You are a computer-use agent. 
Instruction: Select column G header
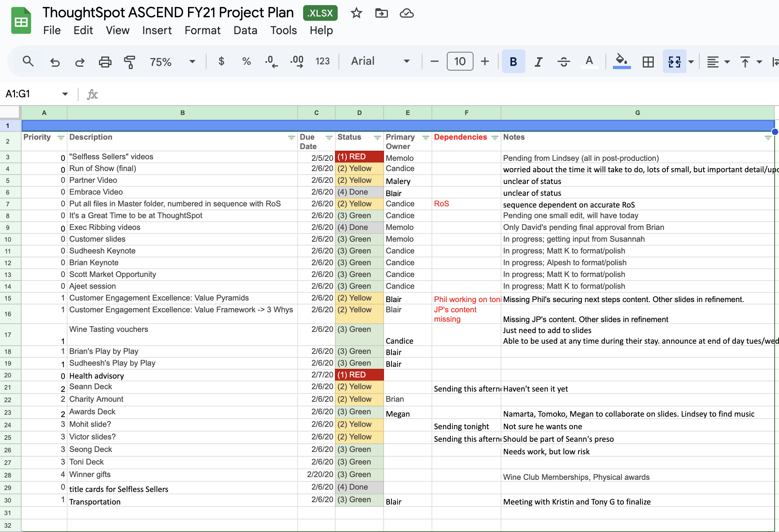click(638, 113)
